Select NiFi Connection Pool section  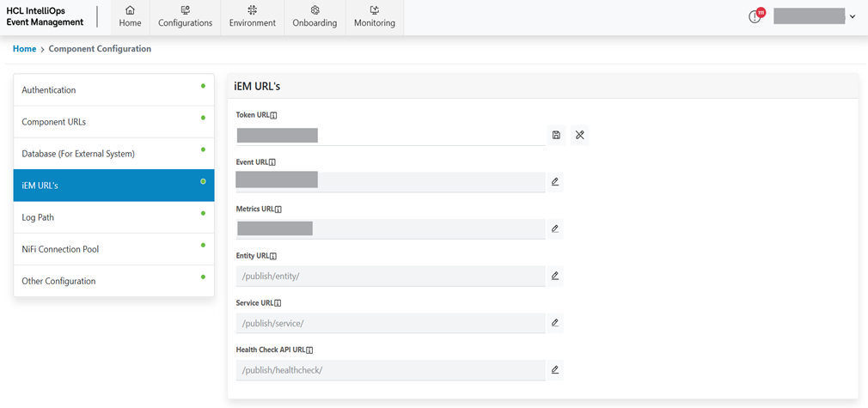click(113, 249)
